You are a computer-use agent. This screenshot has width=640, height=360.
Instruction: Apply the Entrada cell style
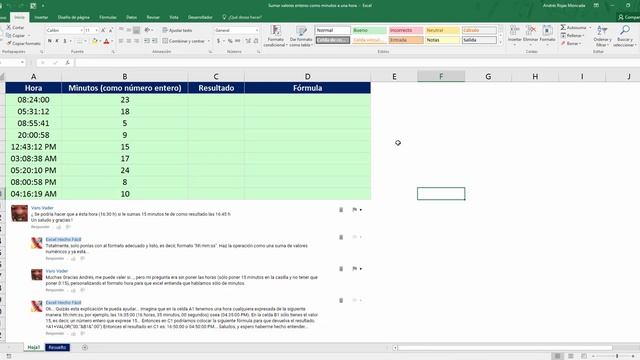click(406, 40)
